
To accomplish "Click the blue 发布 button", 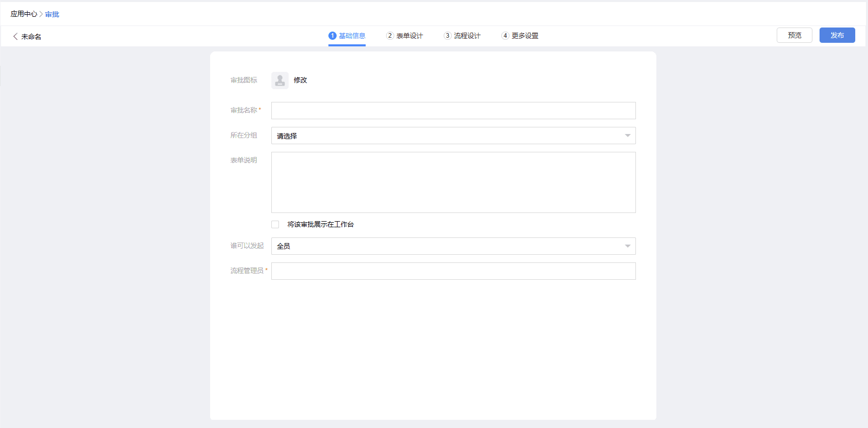I will click(x=837, y=35).
